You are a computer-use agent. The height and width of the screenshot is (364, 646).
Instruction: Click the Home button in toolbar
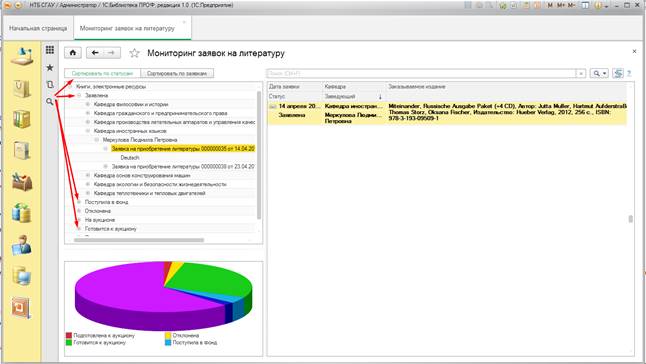pyautogui.click(x=73, y=53)
